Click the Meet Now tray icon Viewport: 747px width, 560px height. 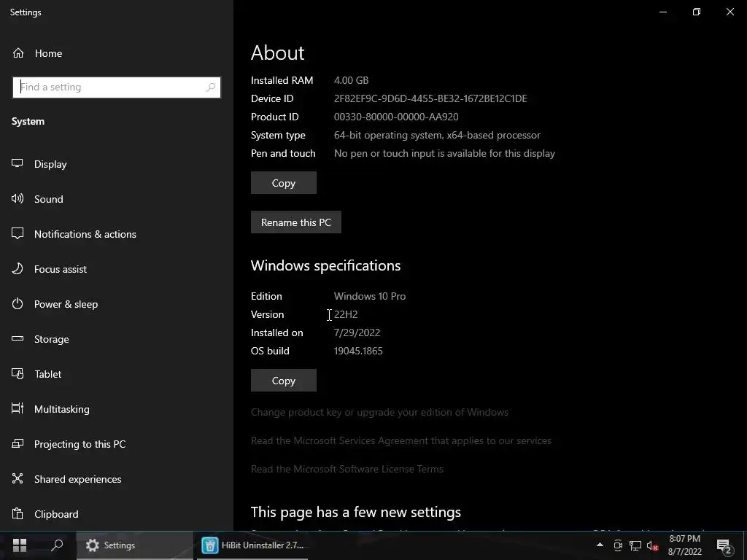pyautogui.click(x=618, y=545)
